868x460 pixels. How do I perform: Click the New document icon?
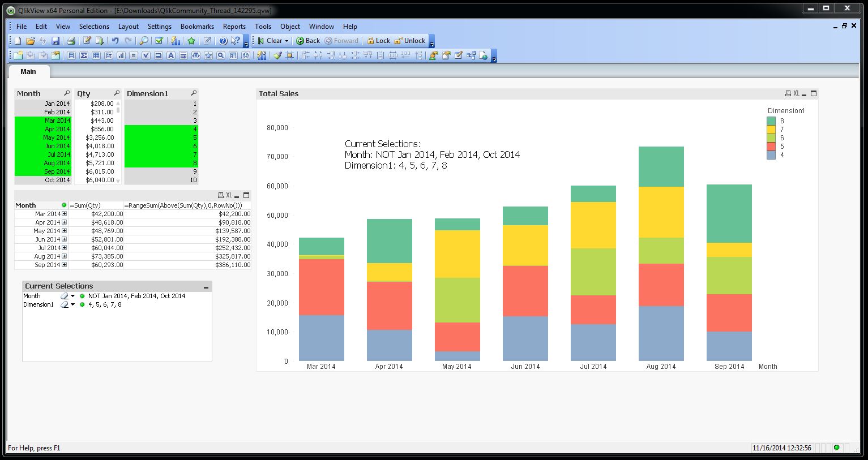18,41
